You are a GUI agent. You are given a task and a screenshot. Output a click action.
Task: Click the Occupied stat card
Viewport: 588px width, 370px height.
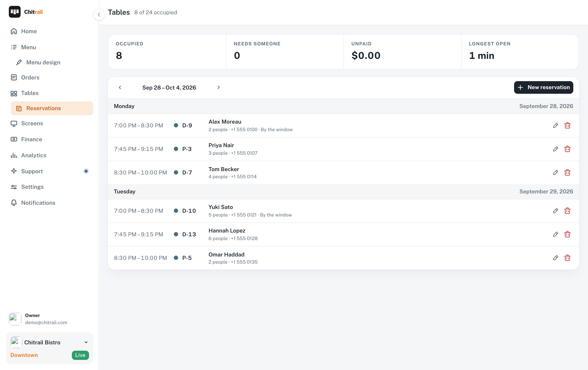coord(167,52)
